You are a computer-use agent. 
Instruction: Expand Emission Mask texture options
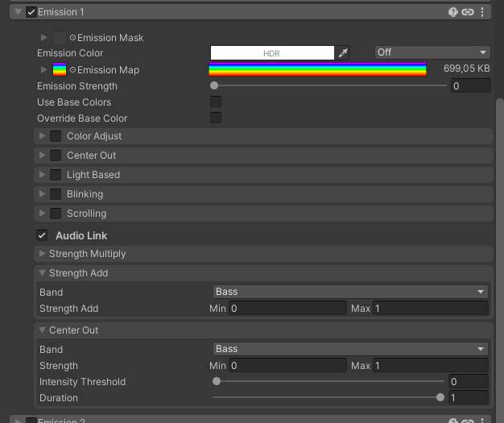[x=43, y=38]
